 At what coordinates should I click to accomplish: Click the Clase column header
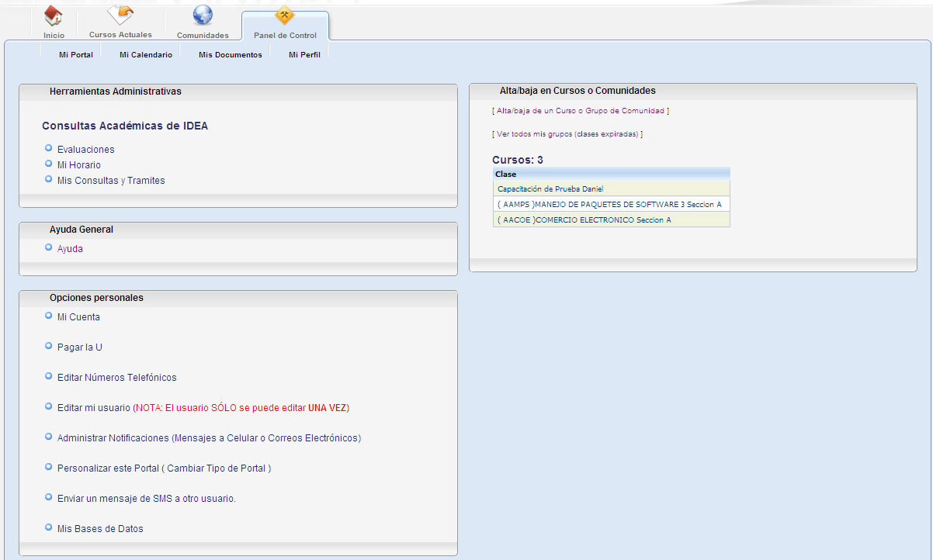tap(612, 175)
